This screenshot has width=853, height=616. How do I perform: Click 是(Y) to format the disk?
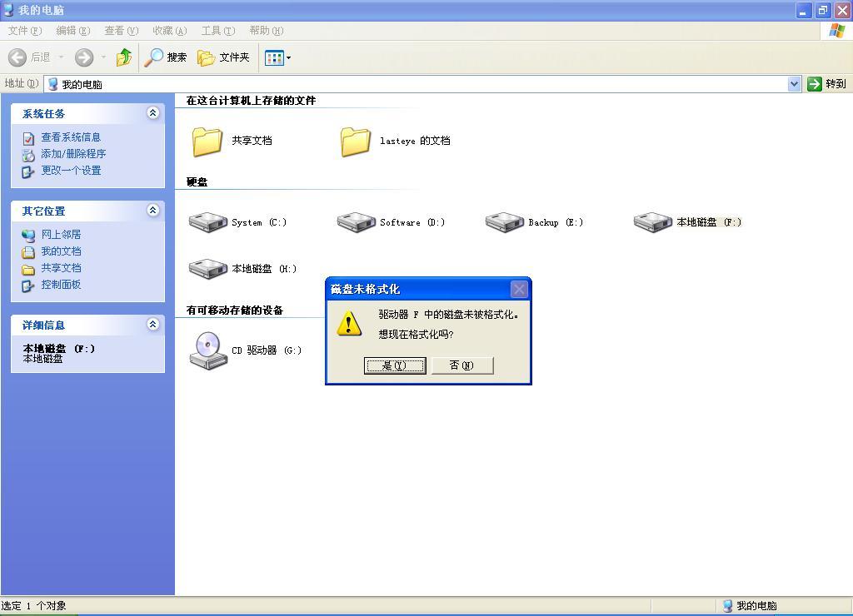click(394, 365)
